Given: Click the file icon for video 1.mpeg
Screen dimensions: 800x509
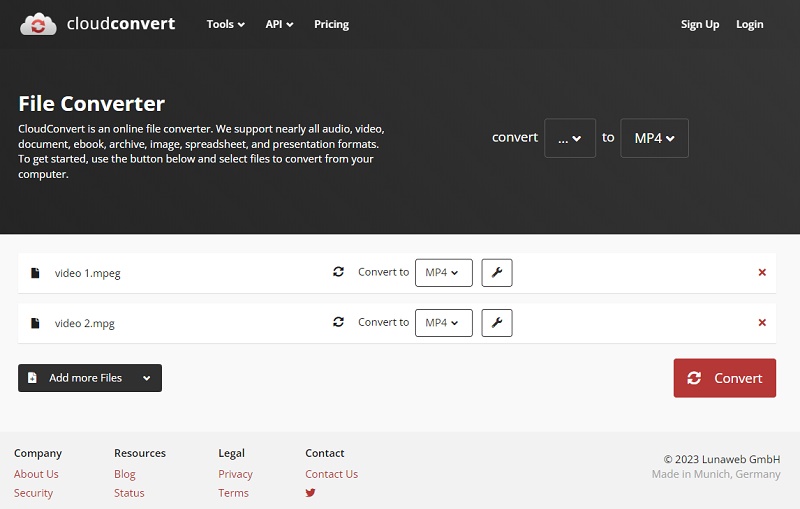Looking at the screenshot, I should click(x=35, y=273).
